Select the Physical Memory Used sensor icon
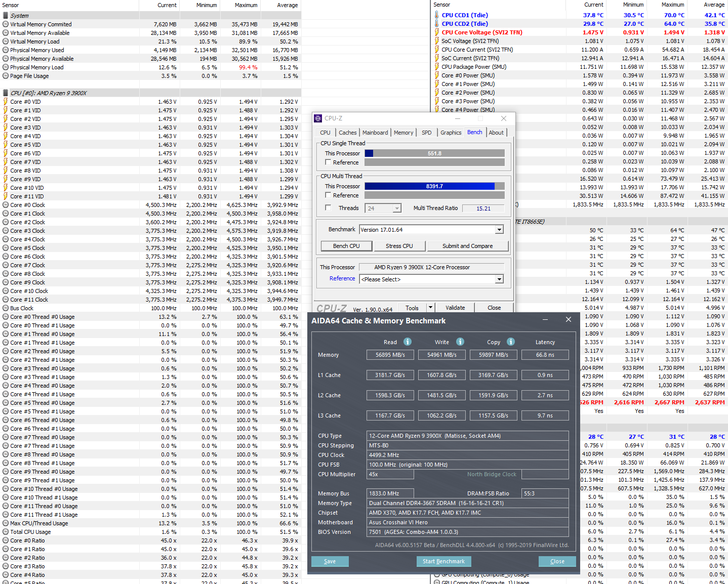Viewport: 728px width, 584px height. [6, 50]
